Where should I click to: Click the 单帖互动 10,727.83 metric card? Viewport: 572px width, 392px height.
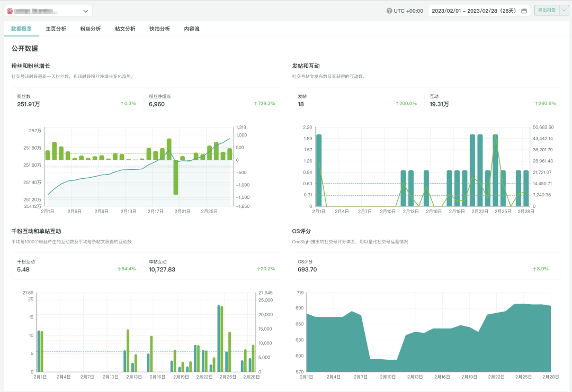(212, 266)
